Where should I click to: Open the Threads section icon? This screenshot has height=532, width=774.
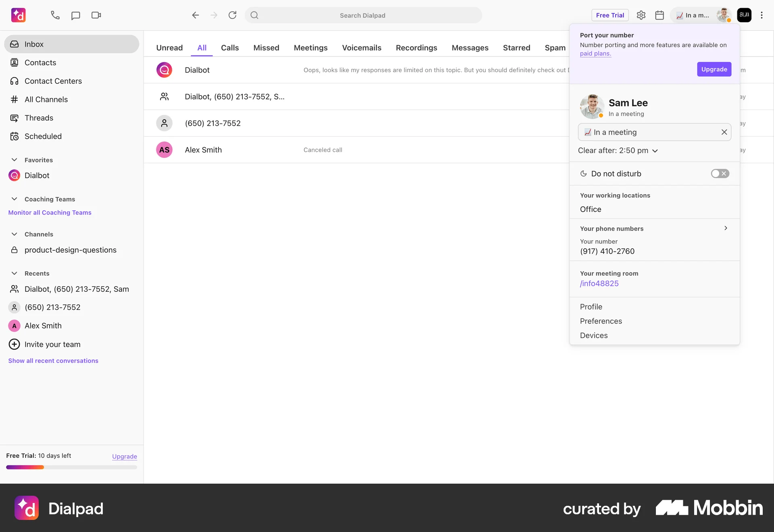pos(15,118)
